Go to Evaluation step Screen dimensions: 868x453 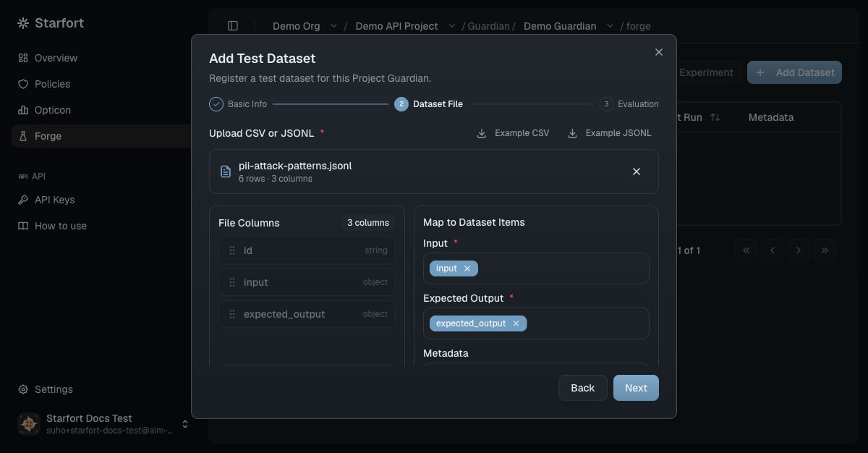(x=629, y=104)
